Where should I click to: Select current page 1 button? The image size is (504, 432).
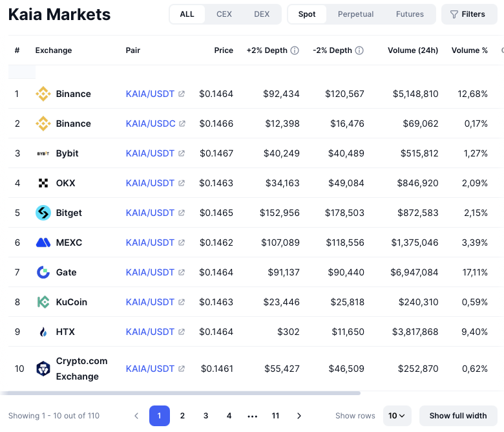click(x=160, y=416)
